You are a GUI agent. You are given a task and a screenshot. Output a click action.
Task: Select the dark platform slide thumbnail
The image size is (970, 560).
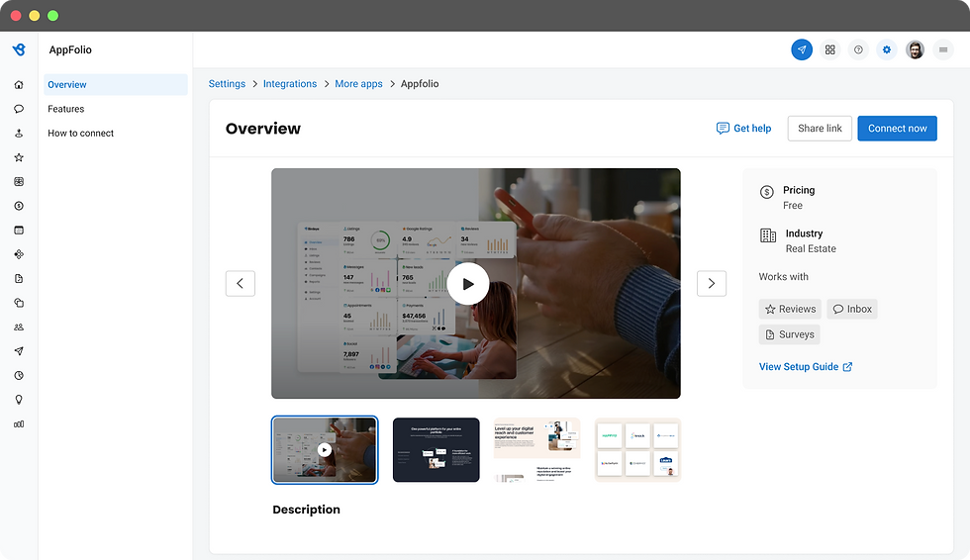click(436, 450)
